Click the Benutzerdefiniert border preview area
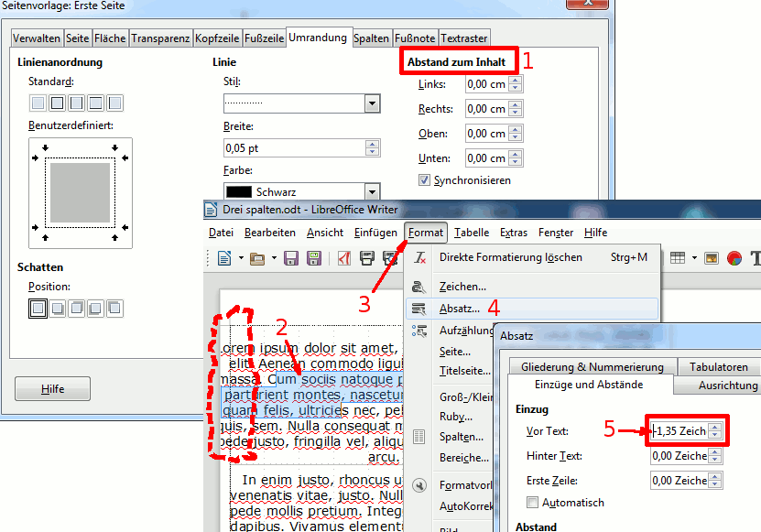The image size is (761, 532). [x=80, y=192]
